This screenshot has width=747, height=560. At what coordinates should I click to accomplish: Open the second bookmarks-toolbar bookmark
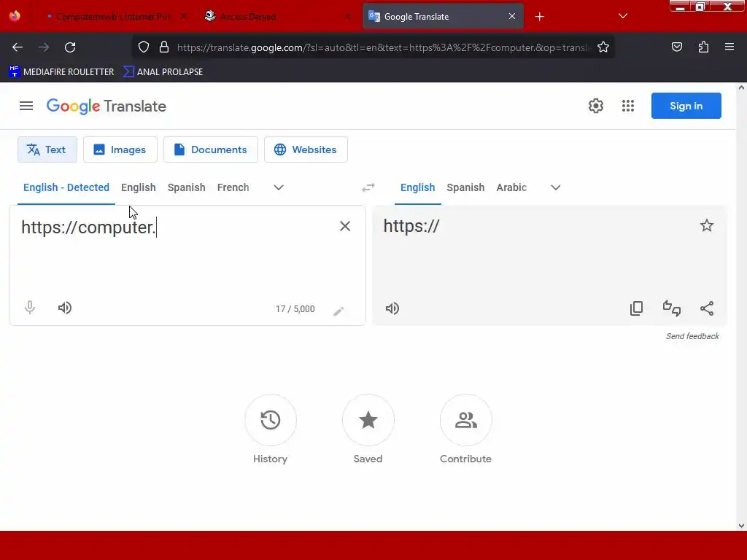tap(163, 72)
